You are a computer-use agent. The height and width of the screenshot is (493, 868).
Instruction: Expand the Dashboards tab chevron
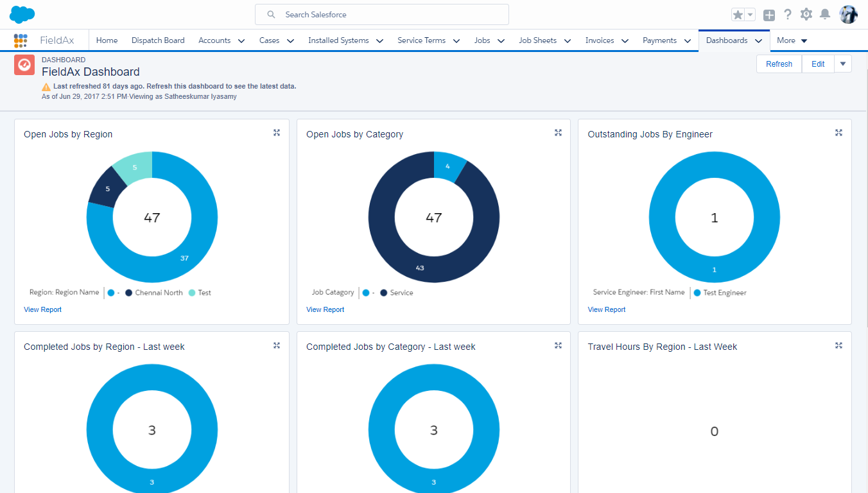tap(758, 41)
